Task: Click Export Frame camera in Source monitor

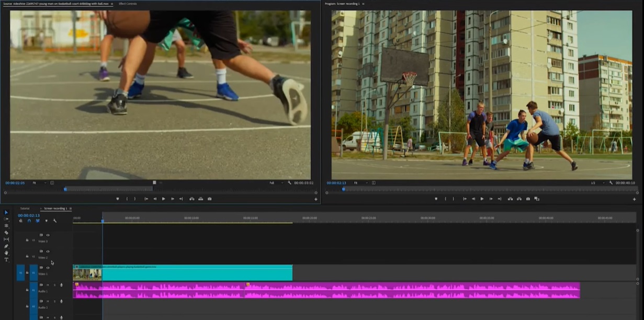Action: [x=210, y=199]
